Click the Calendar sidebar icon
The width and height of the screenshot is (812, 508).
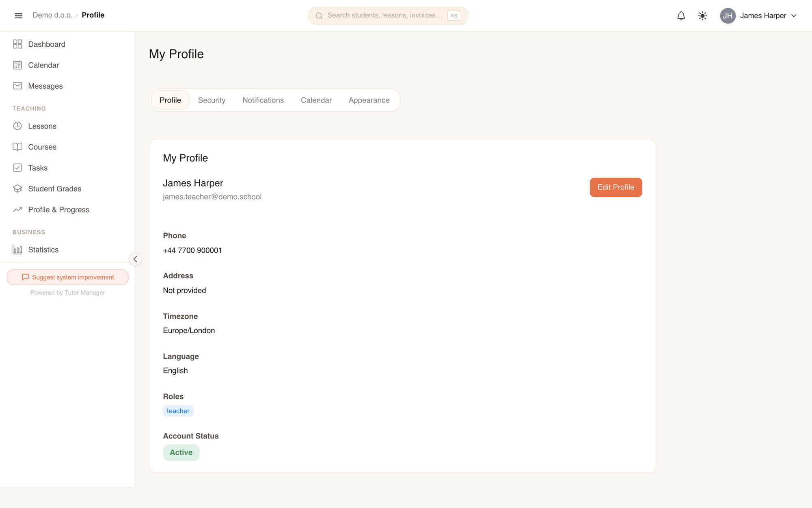click(17, 65)
